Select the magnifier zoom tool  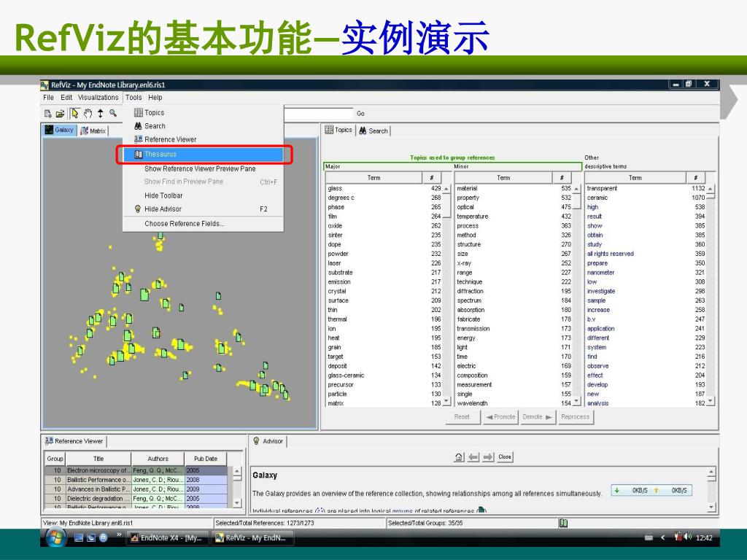point(113,113)
